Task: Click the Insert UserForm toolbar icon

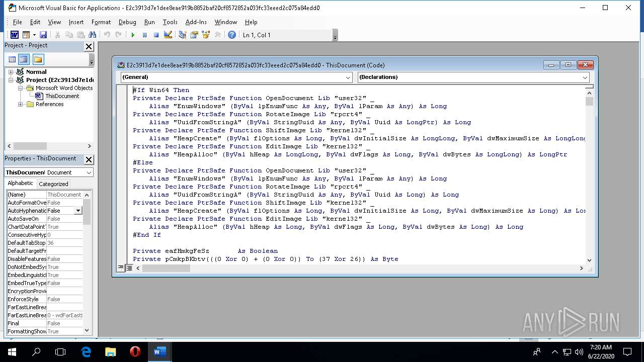Action: pyautogui.click(x=26, y=35)
